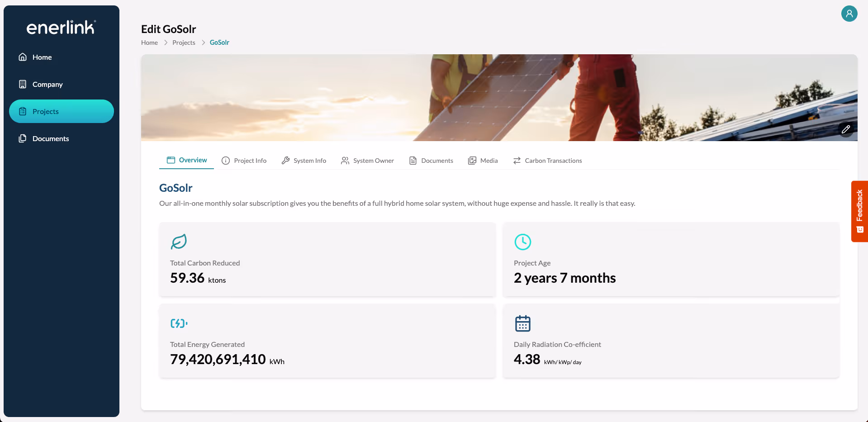868x422 pixels.
Task: Click the 79,420,691,410 kWh value
Action: [228, 359]
